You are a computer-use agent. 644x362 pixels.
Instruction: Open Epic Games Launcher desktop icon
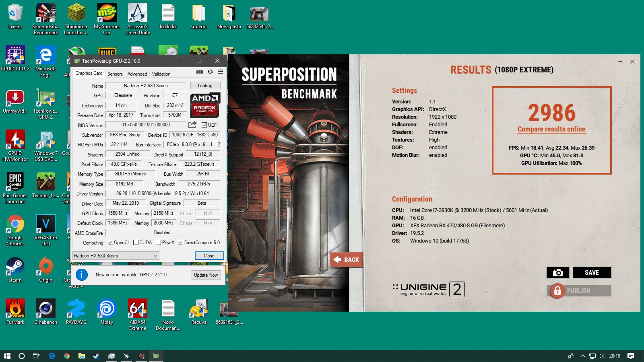pyautogui.click(x=15, y=188)
